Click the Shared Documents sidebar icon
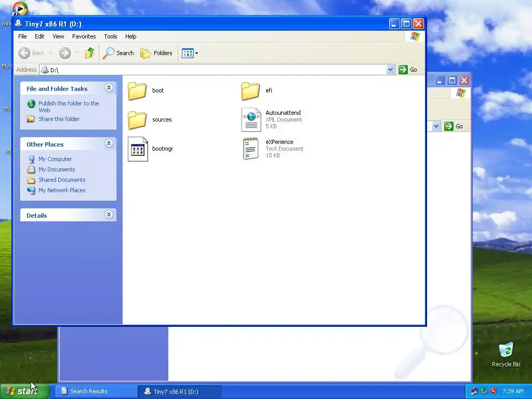The width and height of the screenshot is (532, 399). coord(31,180)
